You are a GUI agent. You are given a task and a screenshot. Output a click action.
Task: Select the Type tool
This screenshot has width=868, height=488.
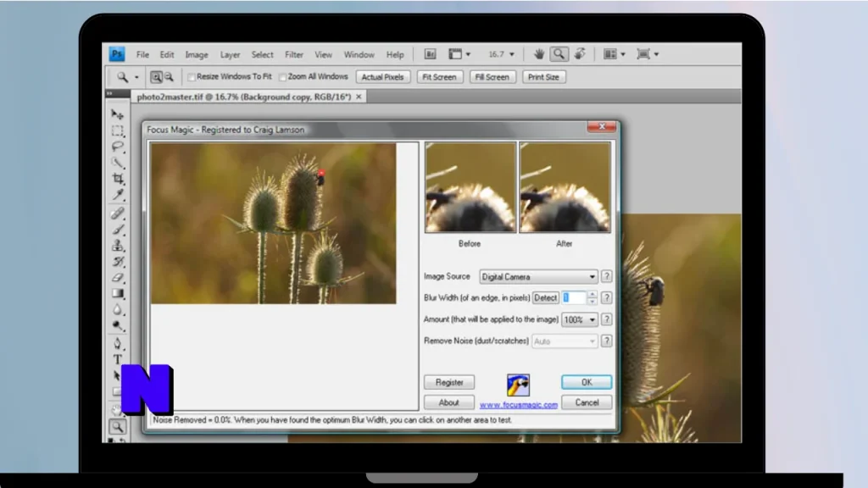(117, 359)
